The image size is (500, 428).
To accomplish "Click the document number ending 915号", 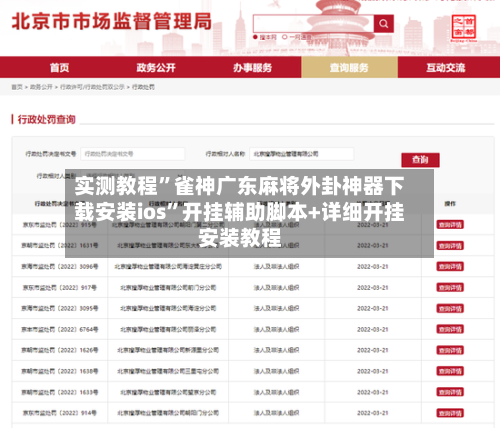I will coord(60,225).
